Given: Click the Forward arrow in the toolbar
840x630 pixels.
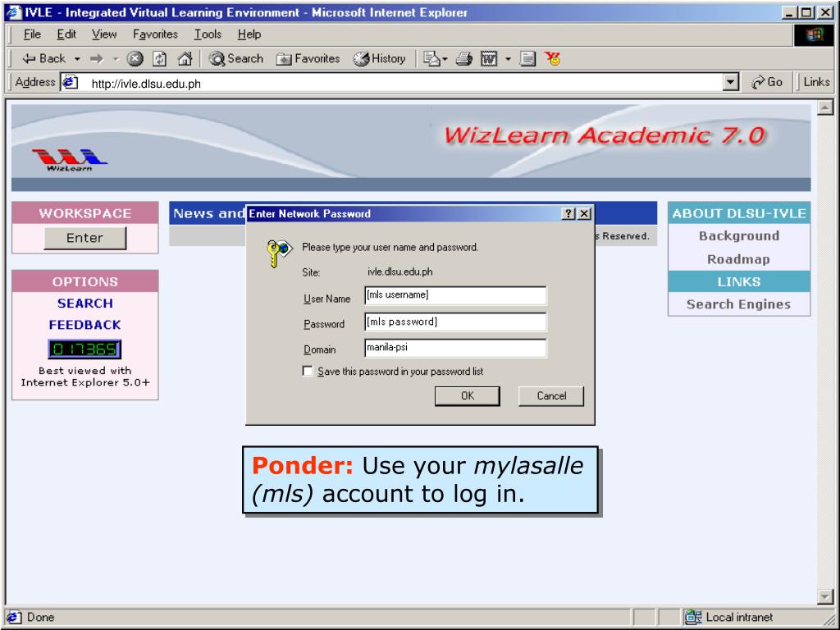Looking at the screenshot, I should point(97,58).
